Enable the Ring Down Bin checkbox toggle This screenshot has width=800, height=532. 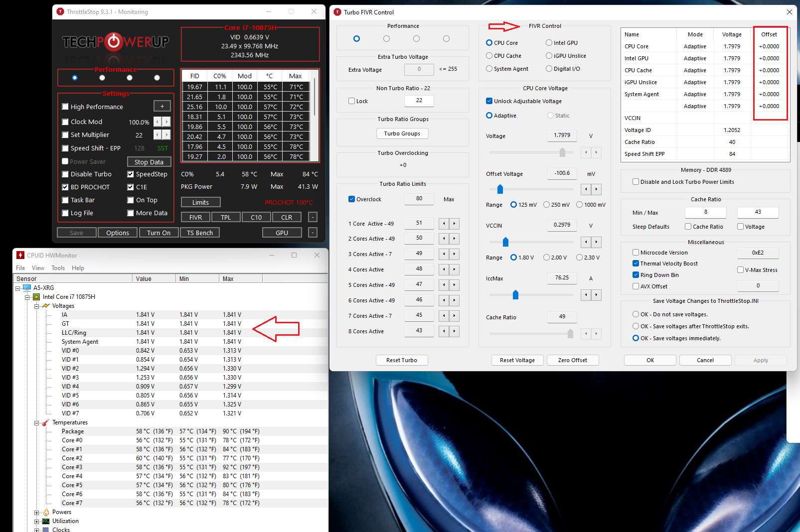[636, 275]
